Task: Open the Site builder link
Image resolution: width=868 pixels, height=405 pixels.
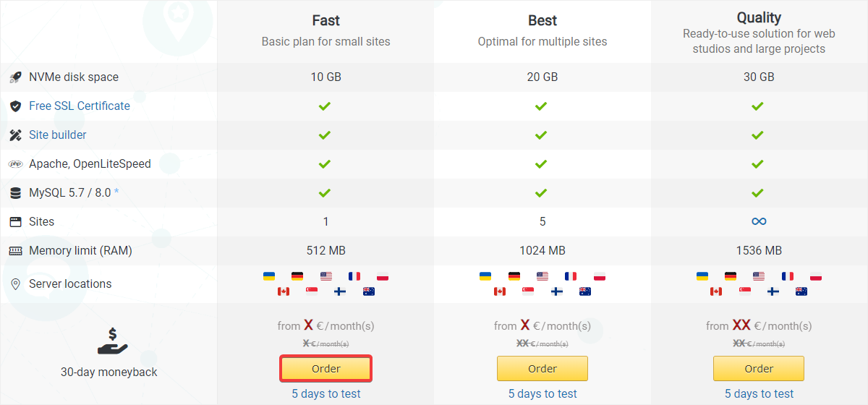Action: pyautogui.click(x=58, y=135)
